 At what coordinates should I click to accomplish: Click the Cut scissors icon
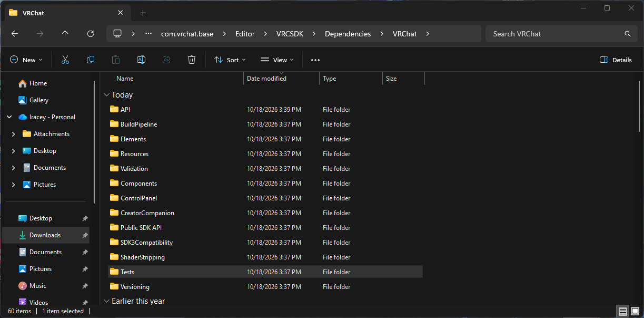point(65,60)
